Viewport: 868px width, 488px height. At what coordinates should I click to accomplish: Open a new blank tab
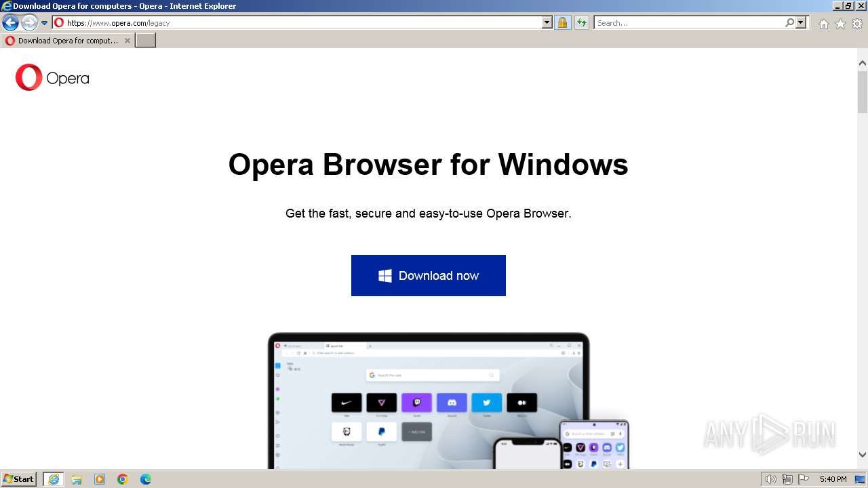point(146,41)
